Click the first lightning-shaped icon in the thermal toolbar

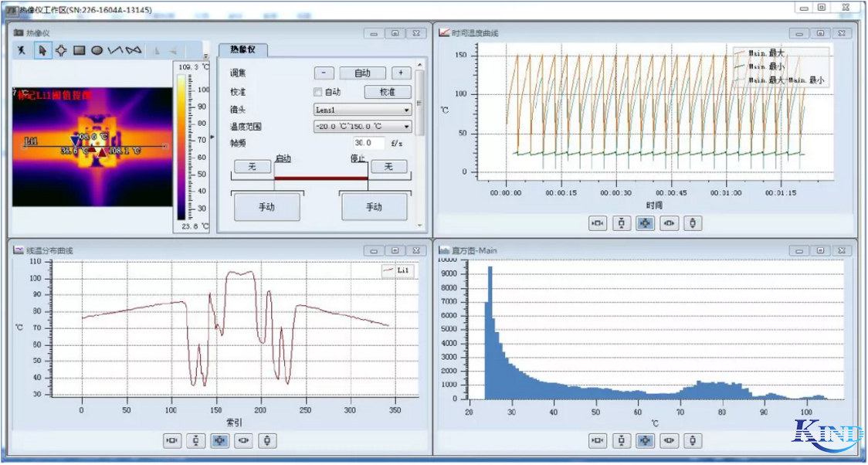pyautogui.click(x=22, y=50)
